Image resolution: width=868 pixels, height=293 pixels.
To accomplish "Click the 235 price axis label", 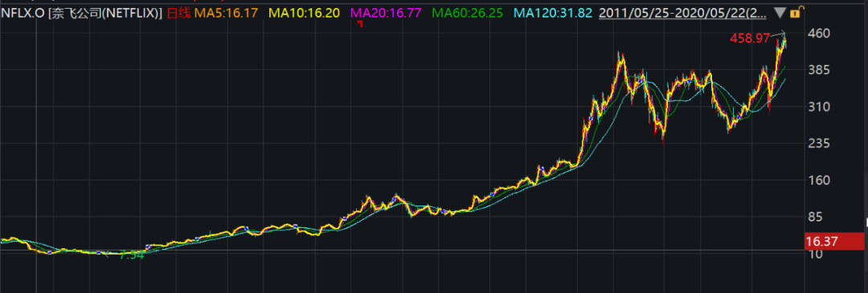I will pyautogui.click(x=819, y=144).
